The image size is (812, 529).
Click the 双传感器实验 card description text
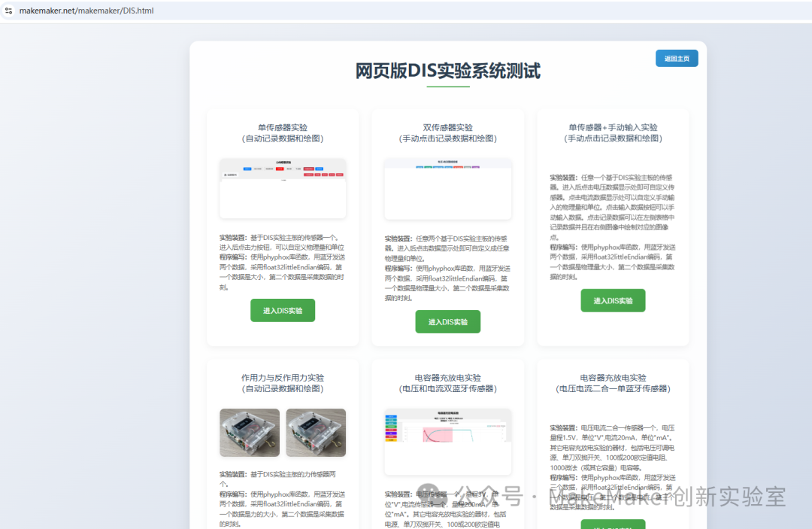click(448, 269)
